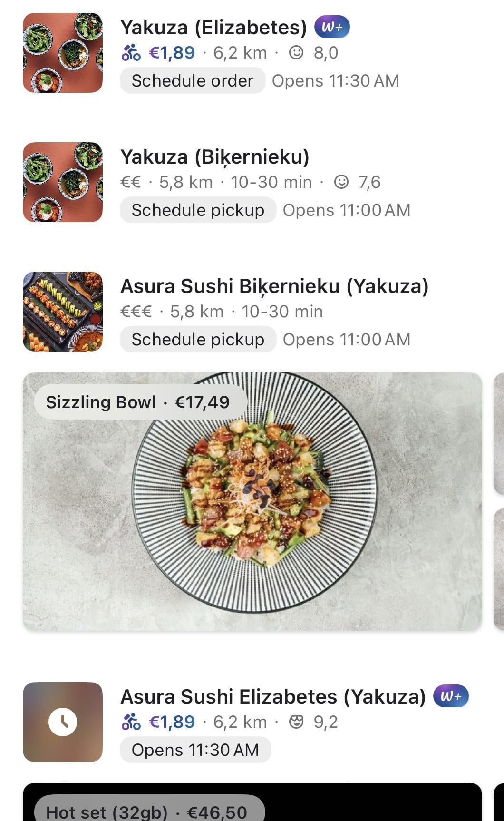The width and height of the screenshot is (504, 821).
Task: Tap the Opens 11:30 AM pill
Action: [195, 750]
